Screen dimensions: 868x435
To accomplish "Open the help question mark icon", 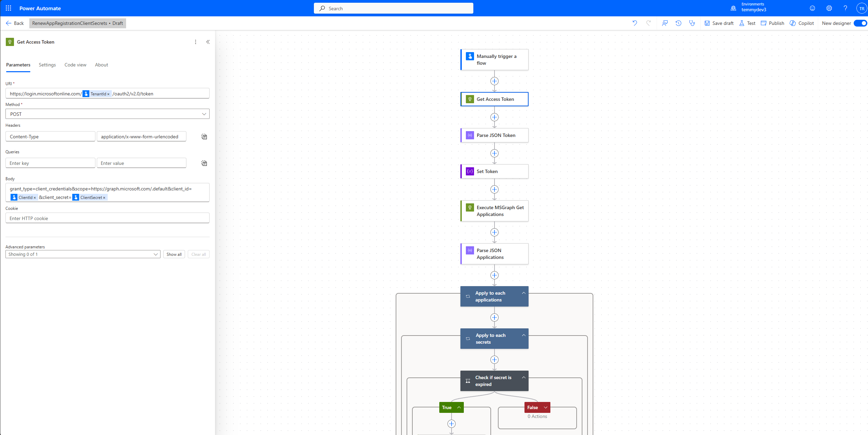I will tap(846, 8).
